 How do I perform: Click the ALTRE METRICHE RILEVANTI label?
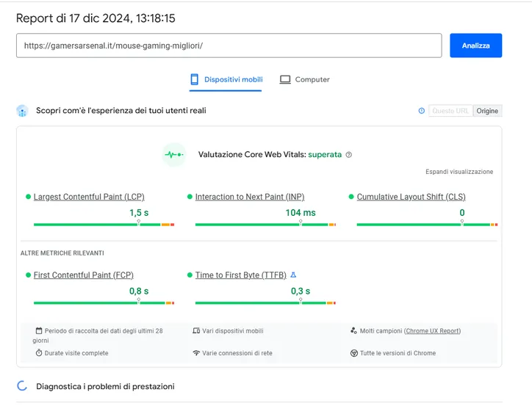(62, 253)
